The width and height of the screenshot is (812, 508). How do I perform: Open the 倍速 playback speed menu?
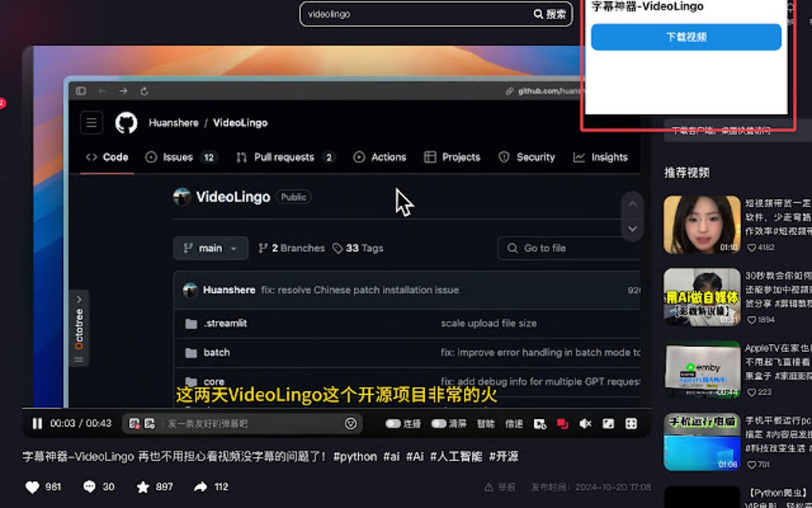(x=513, y=424)
